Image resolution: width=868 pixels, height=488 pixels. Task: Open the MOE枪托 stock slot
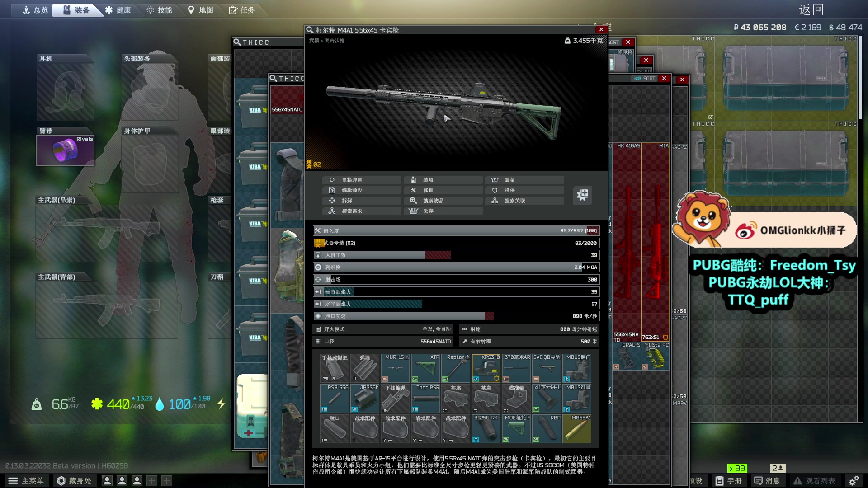pos(516,429)
